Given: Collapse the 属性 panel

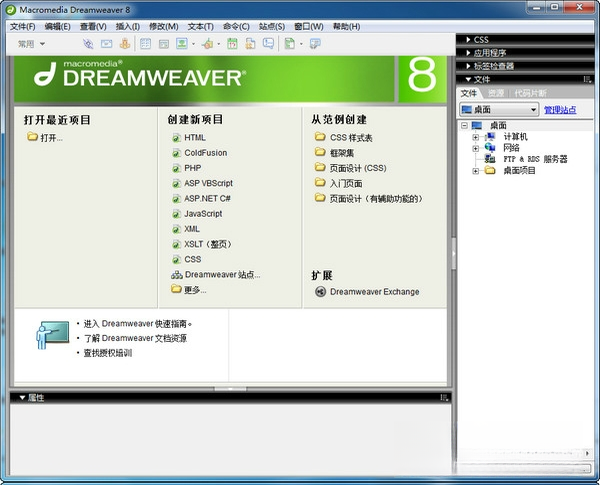Looking at the screenshot, I should click(x=22, y=398).
